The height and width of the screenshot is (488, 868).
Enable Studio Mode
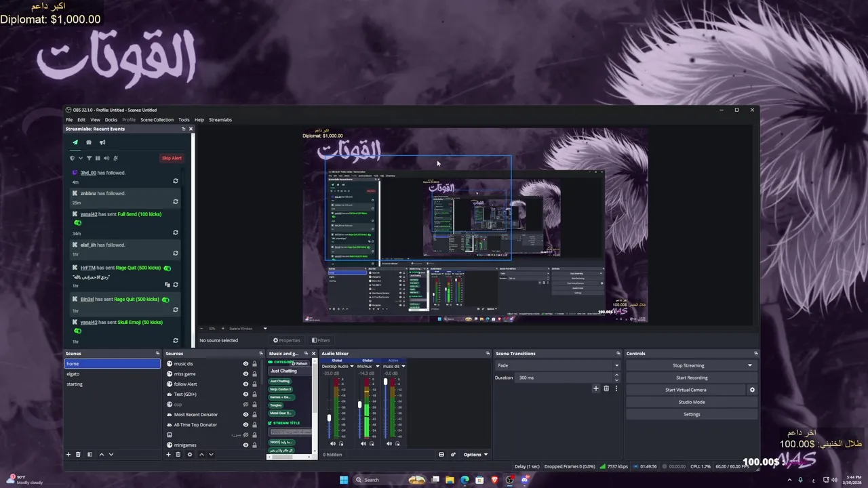pyautogui.click(x=692, y=402)
